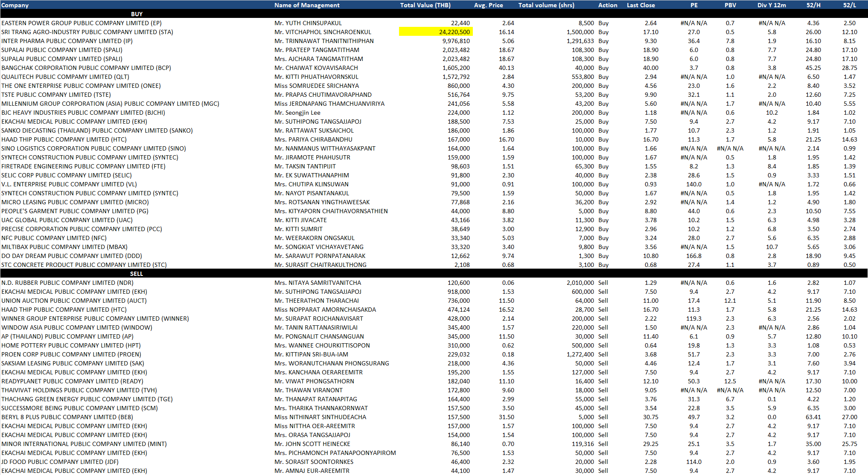The width and height of the screenshot is (868, 475).
Task: Click SUCCESSMORE BEING (SCM) company cell
Action: 79,408
